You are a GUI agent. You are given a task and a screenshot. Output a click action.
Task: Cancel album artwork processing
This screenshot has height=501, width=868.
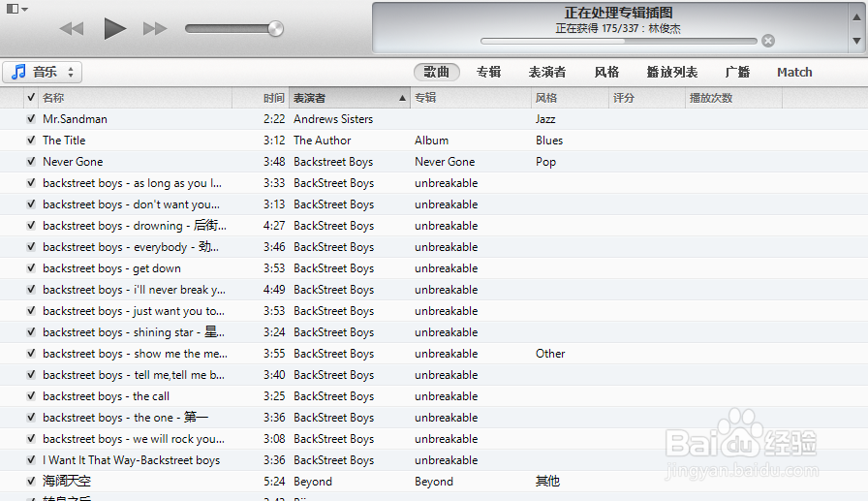(768, 41)
